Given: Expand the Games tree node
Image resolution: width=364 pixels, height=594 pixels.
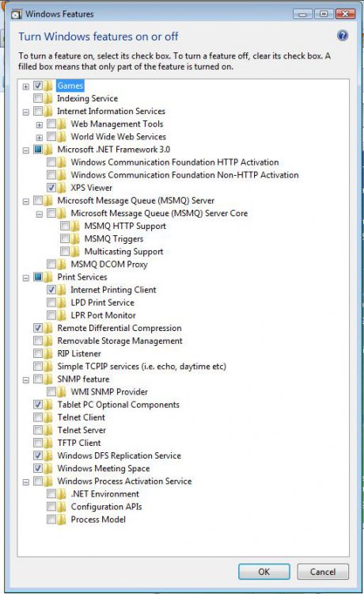Looking at the screenshot, I should point(26,87).
